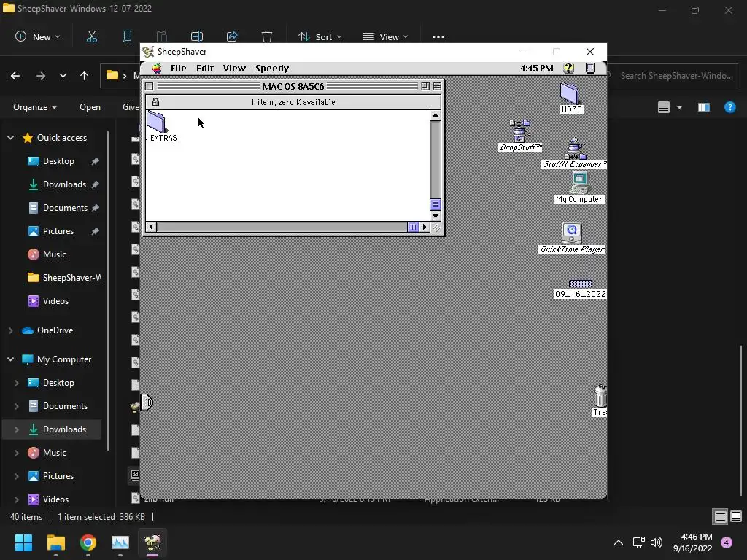
Task: Open Pictures in Quick access
Action: click(x=58, y=231)
